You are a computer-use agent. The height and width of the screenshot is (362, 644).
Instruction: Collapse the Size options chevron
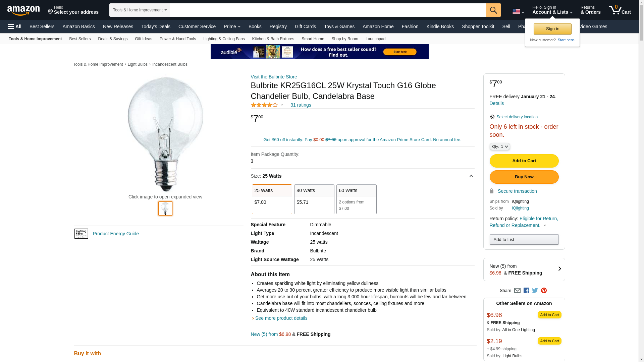click(471, 176)
